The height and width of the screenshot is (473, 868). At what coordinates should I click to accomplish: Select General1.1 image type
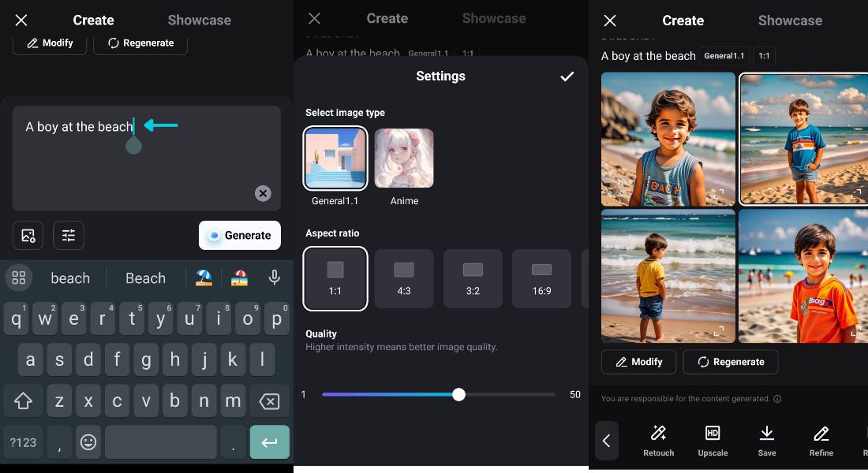point(335,158)
